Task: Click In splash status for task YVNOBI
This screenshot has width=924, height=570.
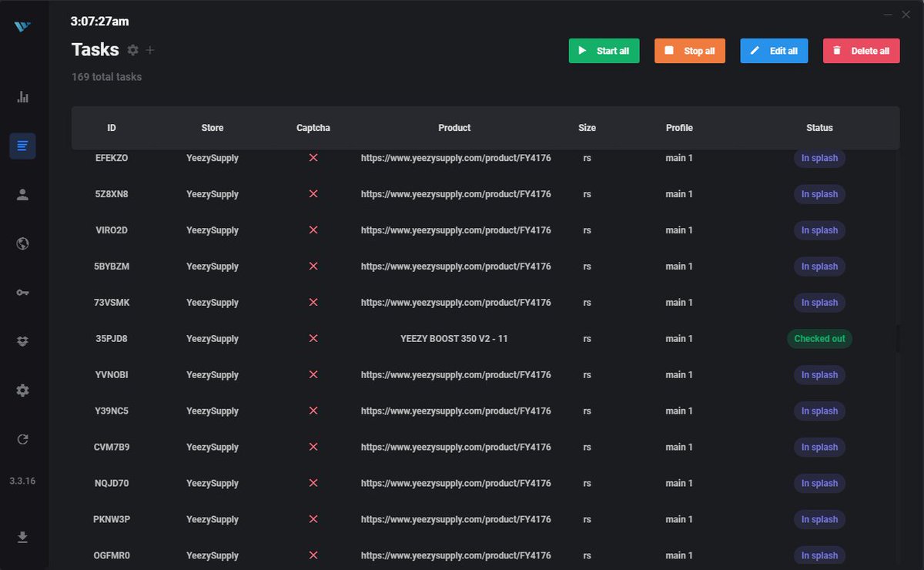Action: [819, 375]
